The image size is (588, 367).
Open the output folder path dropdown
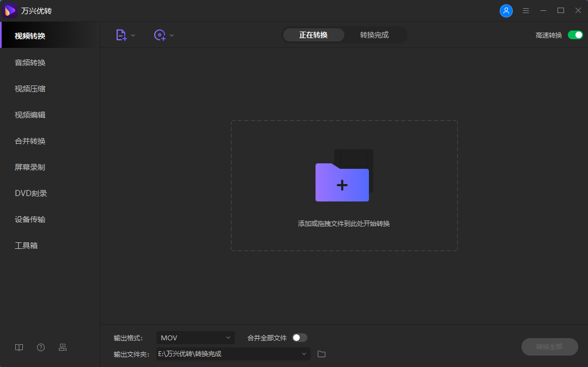coord(304,353)
